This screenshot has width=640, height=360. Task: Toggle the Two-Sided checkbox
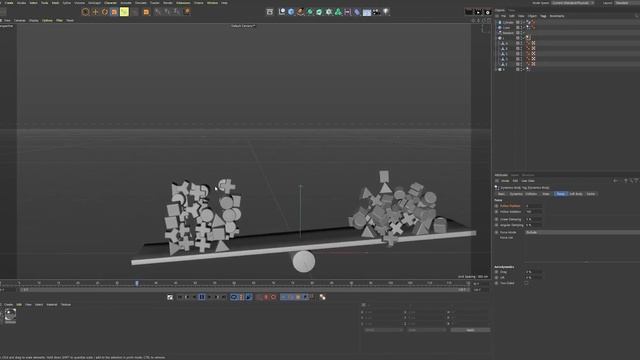[x=526, y=283]
